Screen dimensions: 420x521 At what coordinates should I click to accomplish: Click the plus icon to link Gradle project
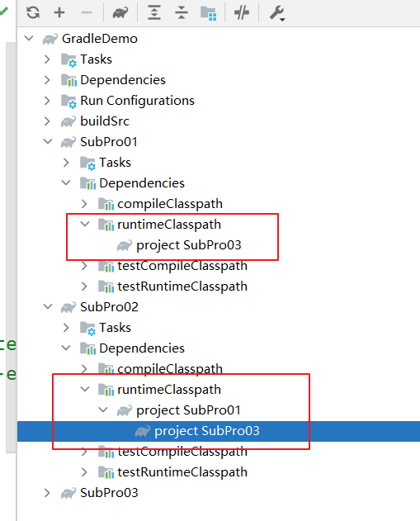[59, 12]
